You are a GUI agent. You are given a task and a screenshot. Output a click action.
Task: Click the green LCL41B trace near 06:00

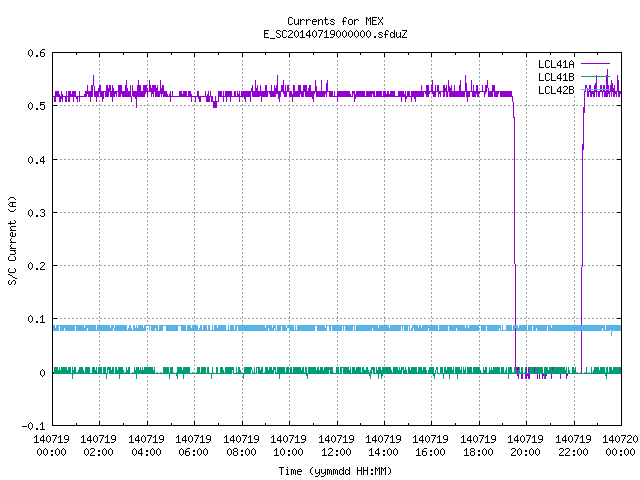[x=194, y=371]
